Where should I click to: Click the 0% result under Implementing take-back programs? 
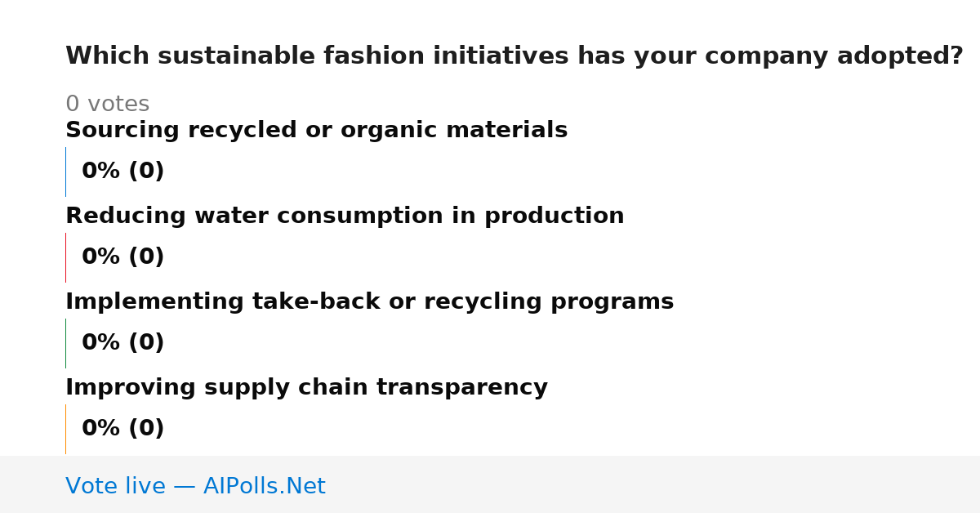[x=101, y=343]
